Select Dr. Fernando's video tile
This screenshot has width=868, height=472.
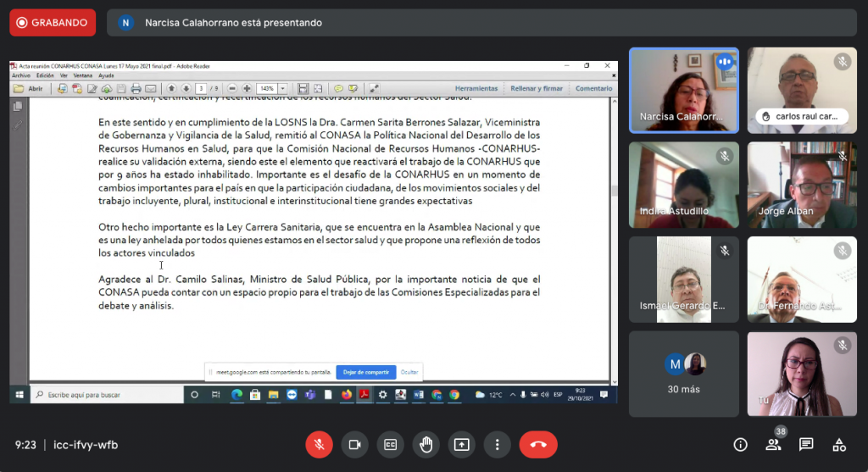[802, 280]
